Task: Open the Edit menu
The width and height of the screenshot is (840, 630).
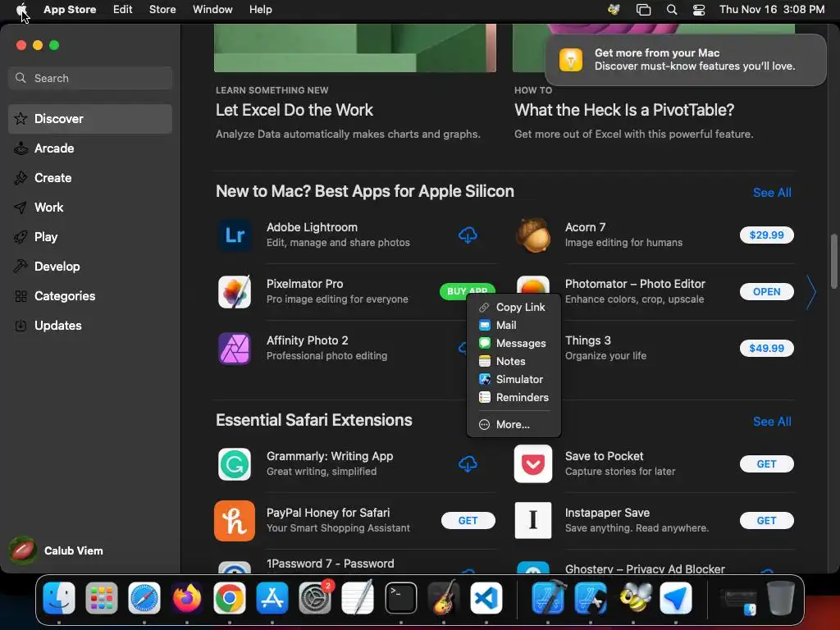Action: pyautogui.click(x=123, y=10)
